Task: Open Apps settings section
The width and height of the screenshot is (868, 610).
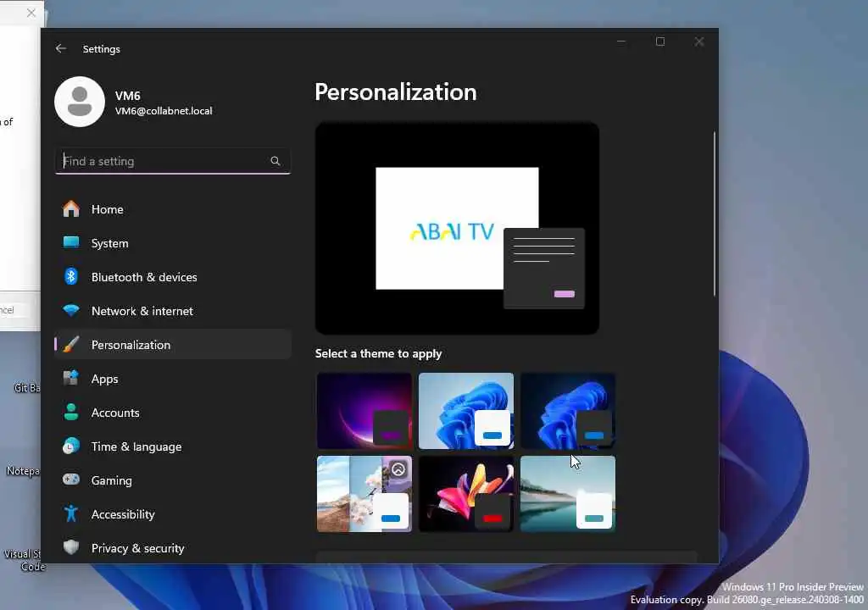Action: coord(173,379)
